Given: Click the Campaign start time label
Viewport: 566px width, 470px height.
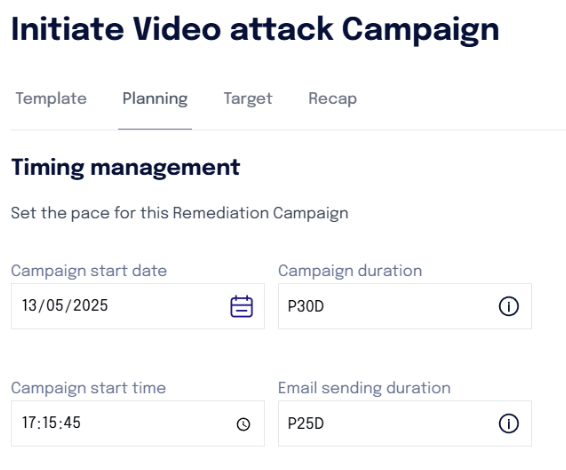Looking at the screenshot, I should tap(88, 388).
